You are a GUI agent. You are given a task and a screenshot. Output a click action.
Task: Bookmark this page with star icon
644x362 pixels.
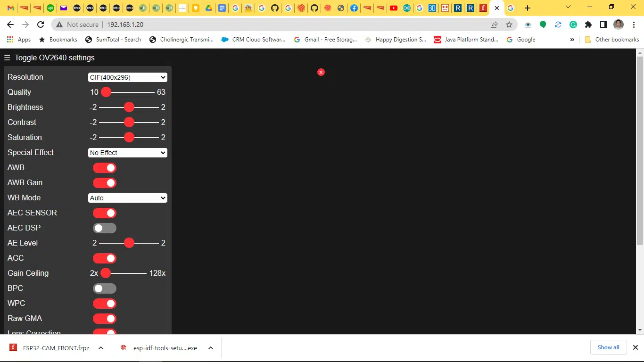click(509, 25)
